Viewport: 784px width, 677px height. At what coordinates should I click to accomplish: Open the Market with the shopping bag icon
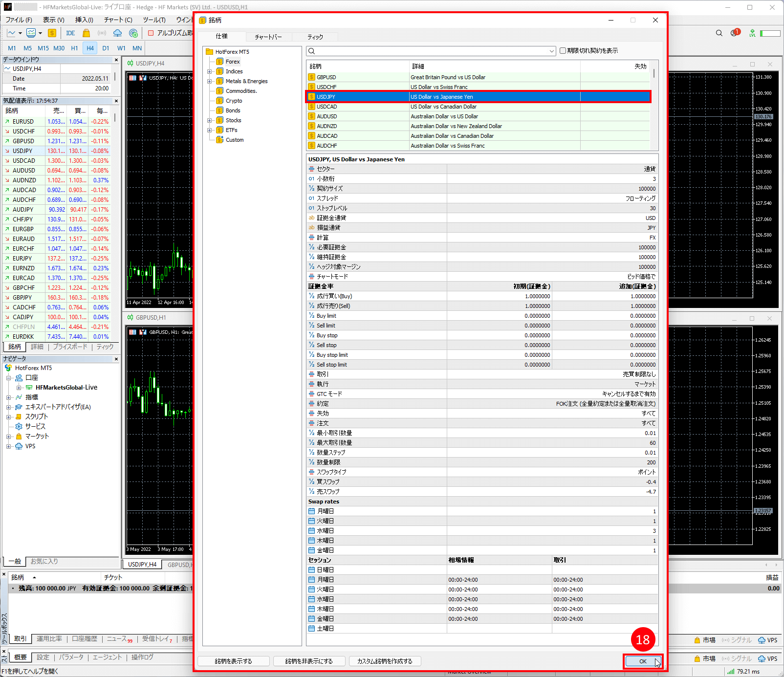tap(86, 33)
